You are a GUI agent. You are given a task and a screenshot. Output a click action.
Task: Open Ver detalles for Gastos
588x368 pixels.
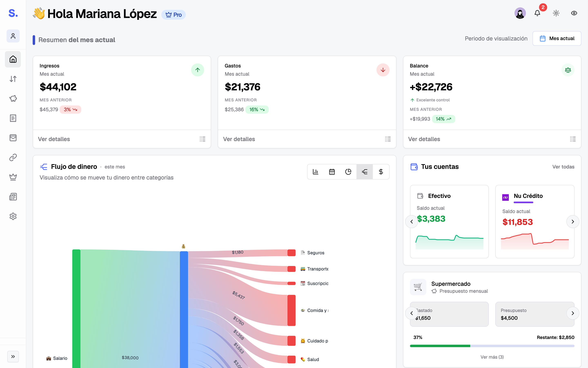239,139
